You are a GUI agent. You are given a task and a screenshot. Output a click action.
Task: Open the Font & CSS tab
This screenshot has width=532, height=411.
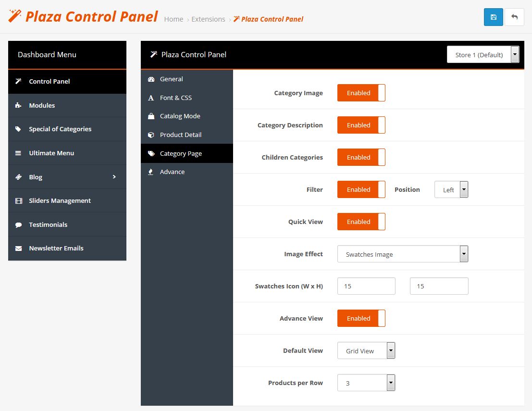coord(187,98)
